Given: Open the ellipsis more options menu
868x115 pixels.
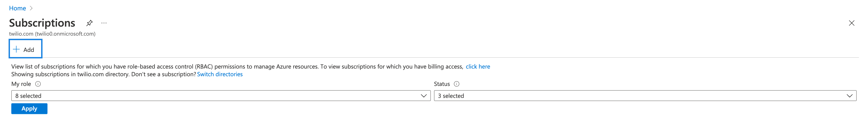Looking at the screenshot, I should pyautogui.click(x=104, y=23).
